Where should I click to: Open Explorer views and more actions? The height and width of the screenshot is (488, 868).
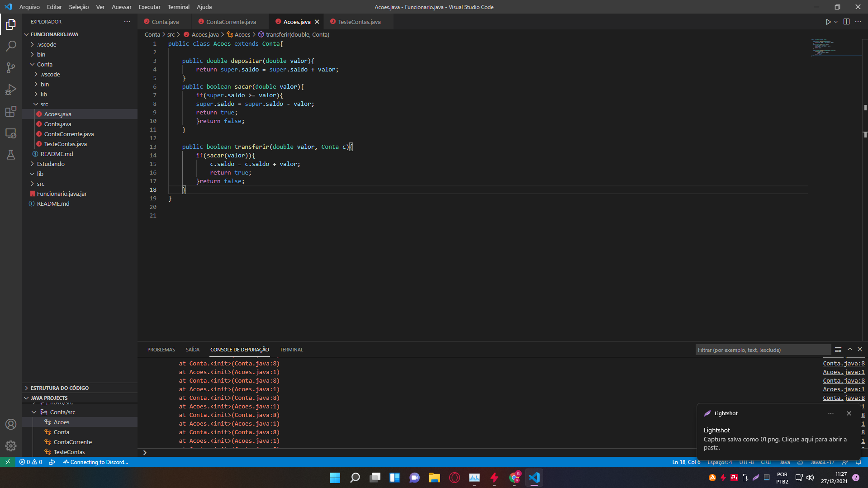(127, 22)
